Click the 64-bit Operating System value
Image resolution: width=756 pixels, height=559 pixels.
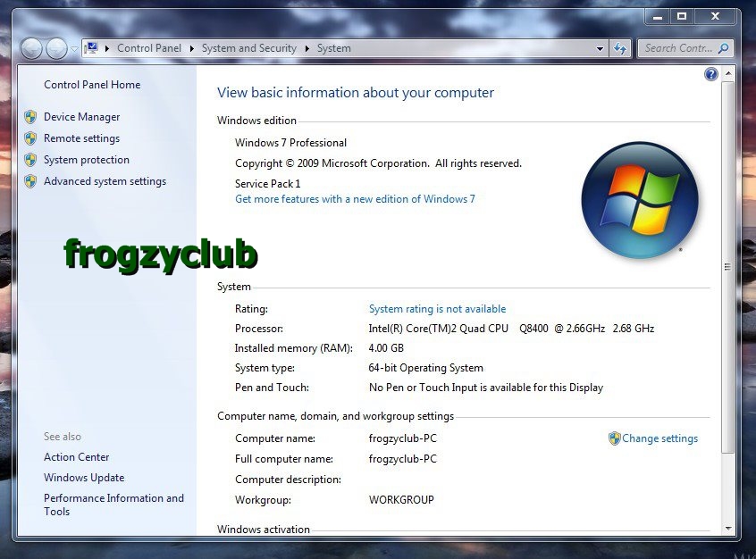pyautogui.click(x=425, y=368)
